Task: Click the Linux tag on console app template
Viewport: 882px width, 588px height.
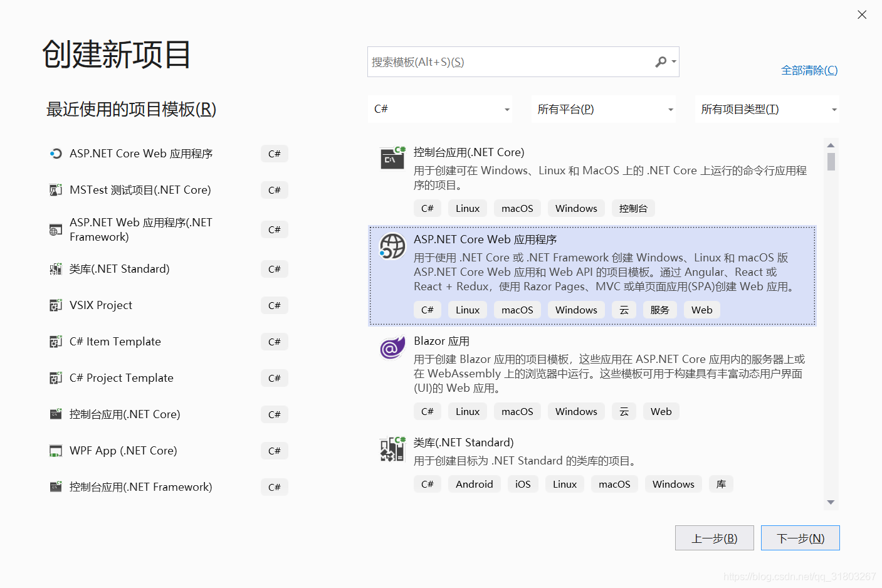Action: click(468, 208)
